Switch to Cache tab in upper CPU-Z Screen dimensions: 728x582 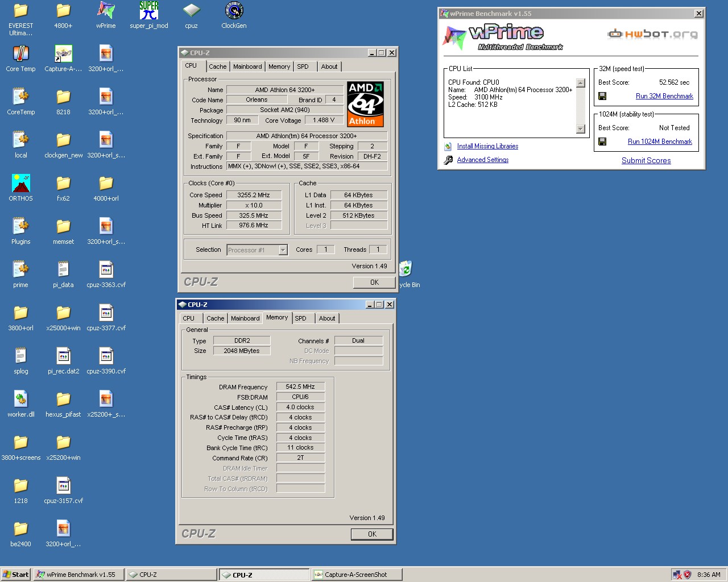click(x=217, y=66)
